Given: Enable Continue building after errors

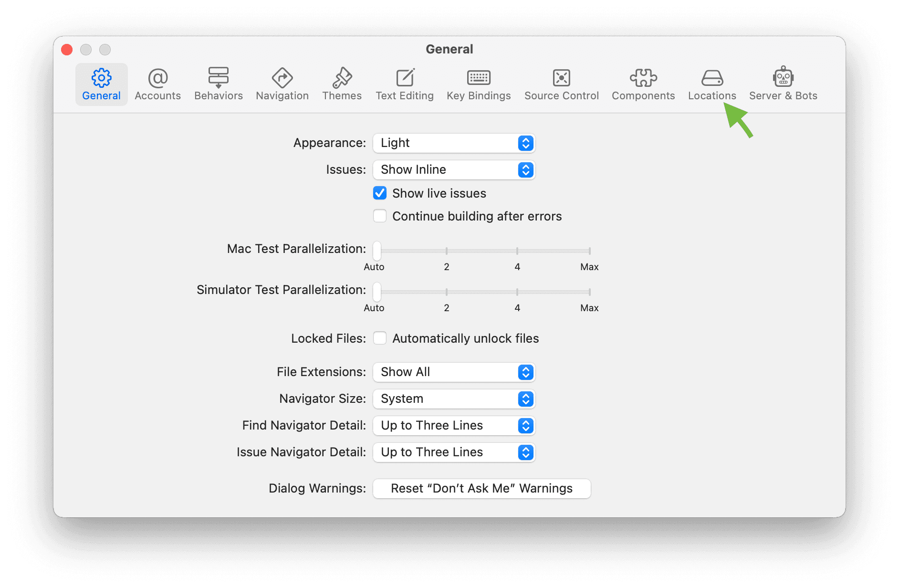Looking at the screenshot, I should point(379,216).
